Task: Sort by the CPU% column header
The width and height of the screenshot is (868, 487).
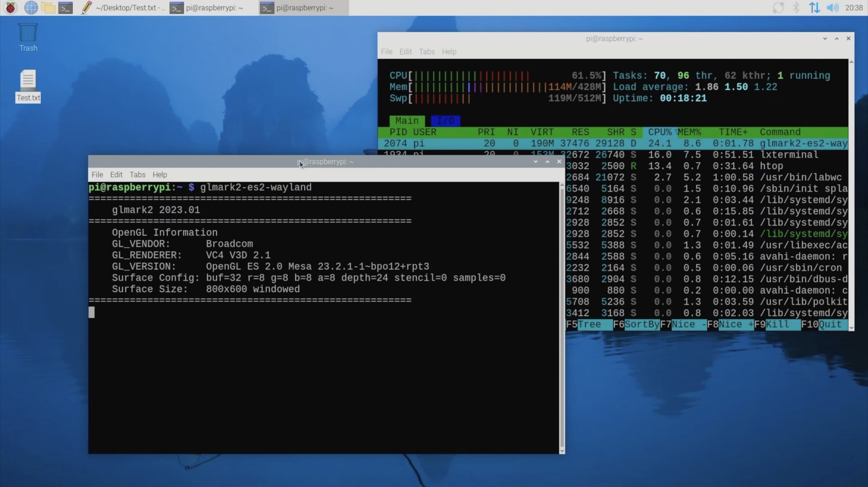Action: point(659,132)
